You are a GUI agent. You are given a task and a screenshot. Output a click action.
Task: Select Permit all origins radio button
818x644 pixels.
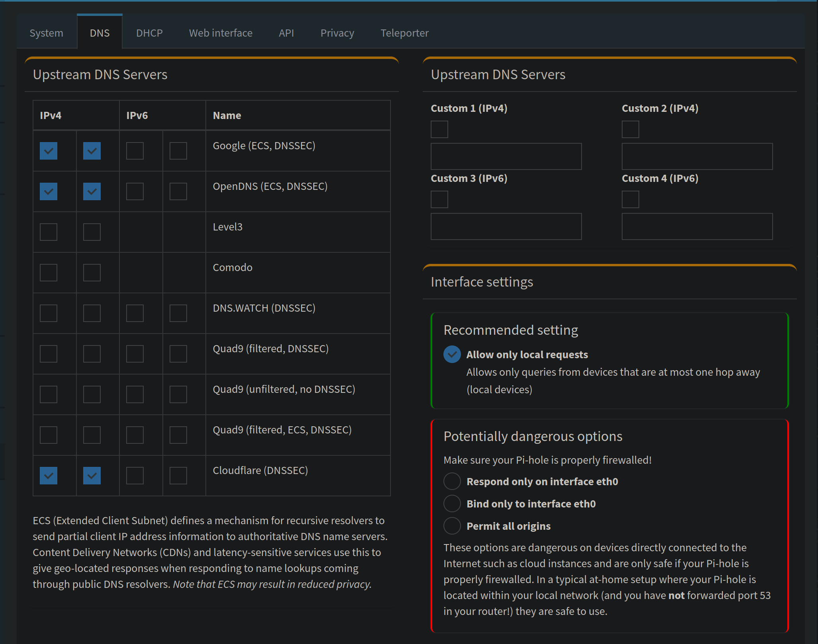pyautogui.click(x=452, y=526)
